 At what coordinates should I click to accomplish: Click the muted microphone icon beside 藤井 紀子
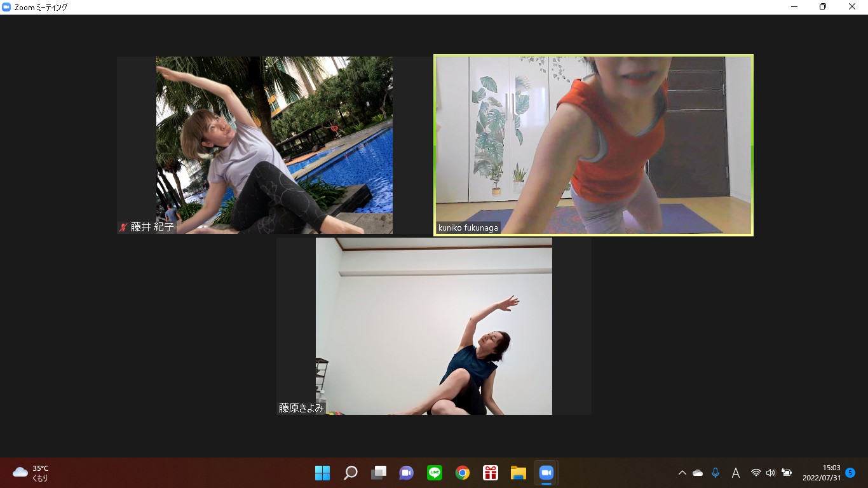point(123,227)
